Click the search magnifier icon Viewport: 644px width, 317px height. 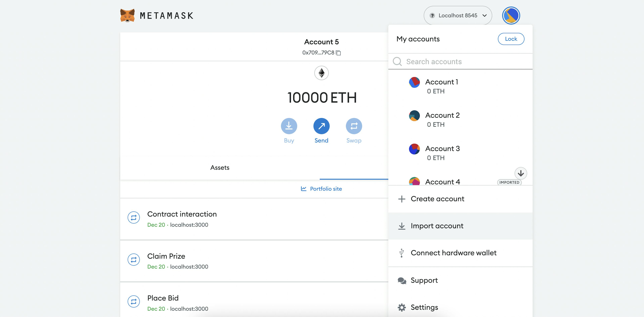[397, 61]
